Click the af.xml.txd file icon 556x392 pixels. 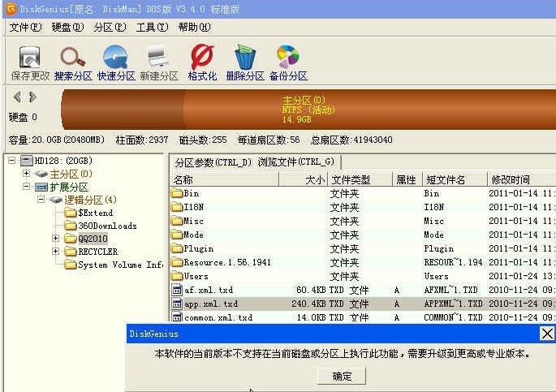177,290
